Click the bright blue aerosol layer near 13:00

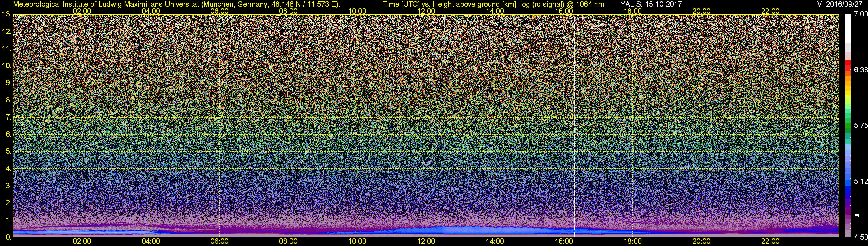[x=460, y=230]
